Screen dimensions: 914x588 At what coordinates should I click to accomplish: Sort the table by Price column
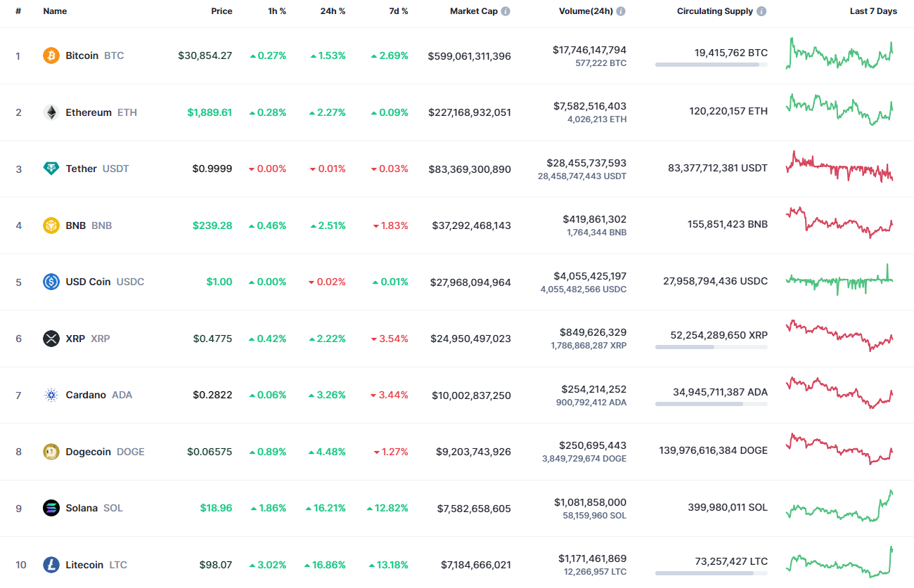(x=221, y=11)
